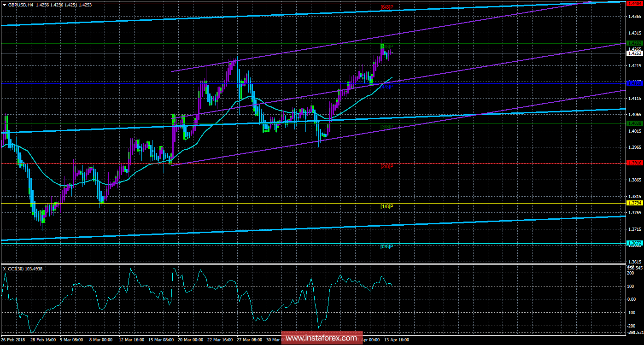Click the 27 Mar 08:00 time label
The width and height of the screenshot is (644, 345).
click(250, 340)
